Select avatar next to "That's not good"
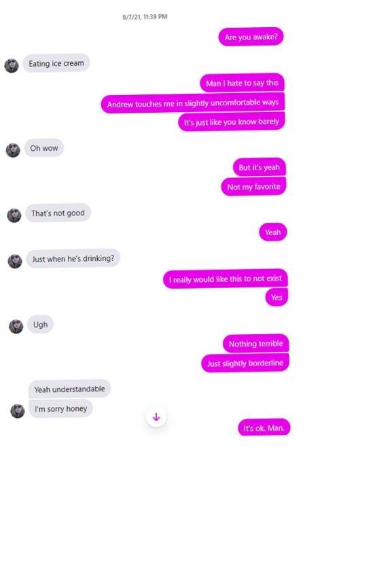This screenshot has height=587, width=392. pos(14,215)
